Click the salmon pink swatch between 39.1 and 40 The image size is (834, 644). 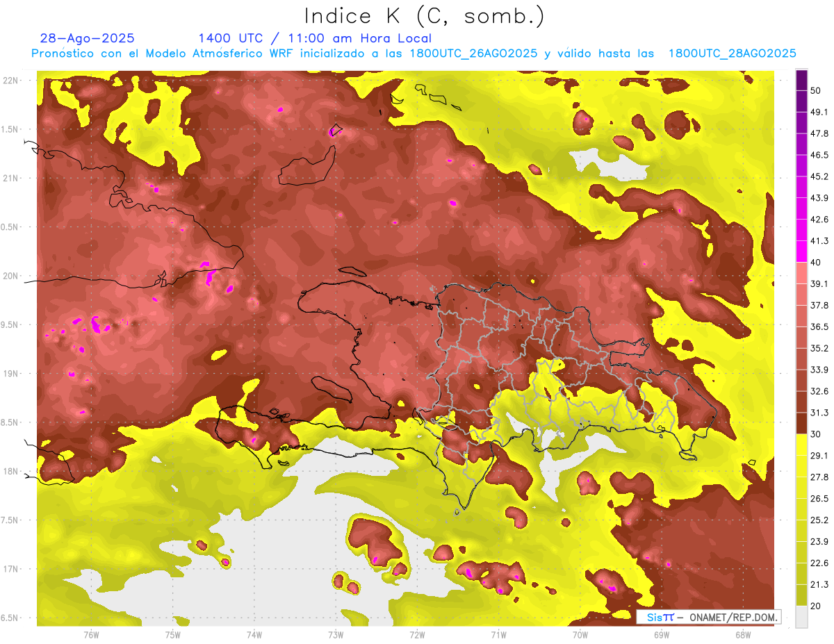pyautogui.click(x=801, y=273)
